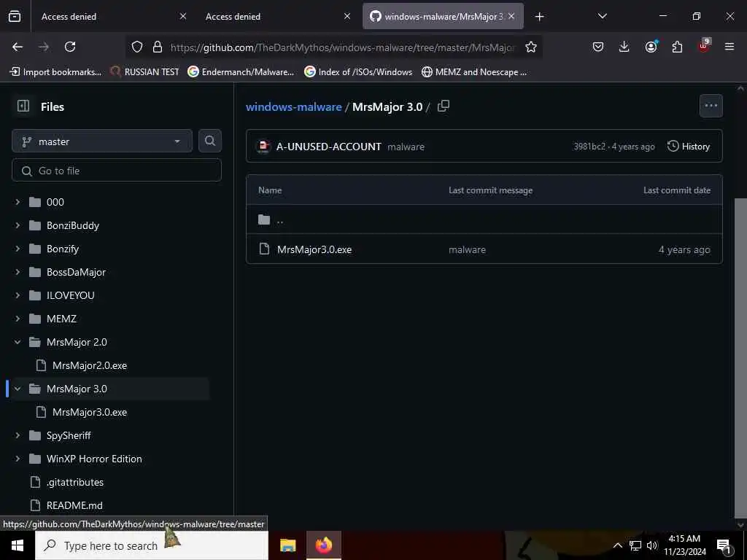Show hidden system tray icons
The image size is (747, 560).
[x=617, y=545]
